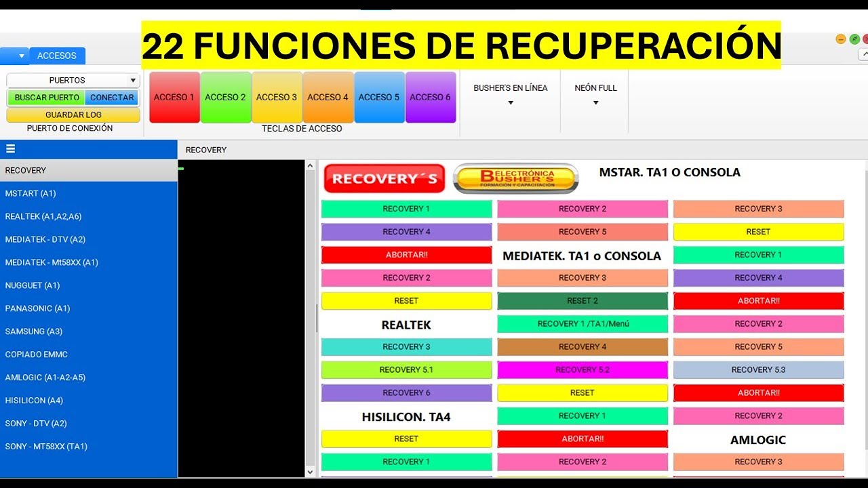Open SONY - MT58XX (TA1) entry
The width and height of the screenshot is (868, 488).
point(89,447)
